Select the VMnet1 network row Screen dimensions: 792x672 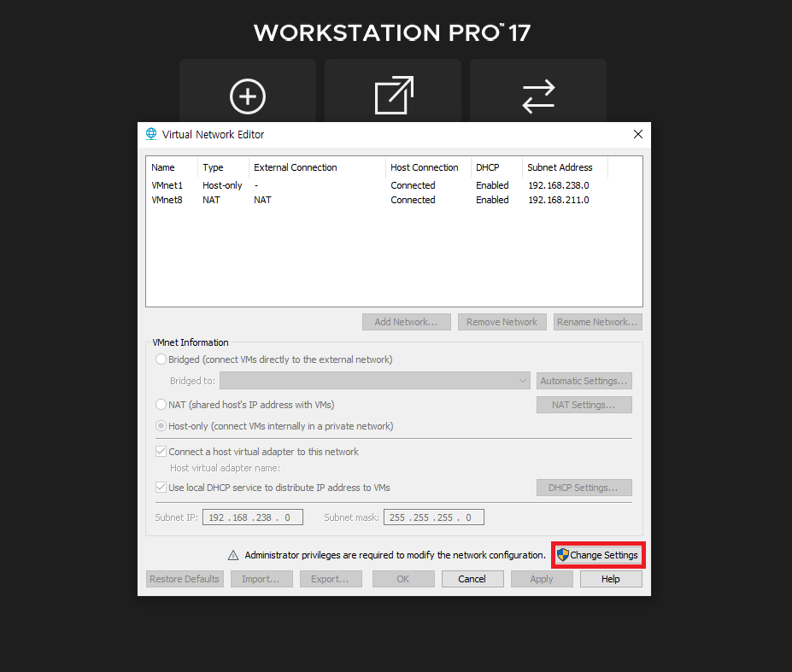(394, 185)
